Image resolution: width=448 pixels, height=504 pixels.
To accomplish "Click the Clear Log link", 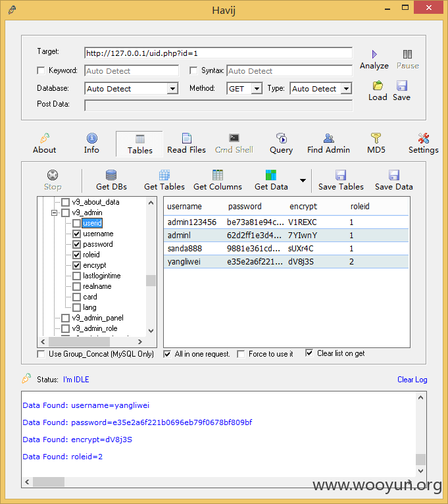I will [x=412, y=380].
